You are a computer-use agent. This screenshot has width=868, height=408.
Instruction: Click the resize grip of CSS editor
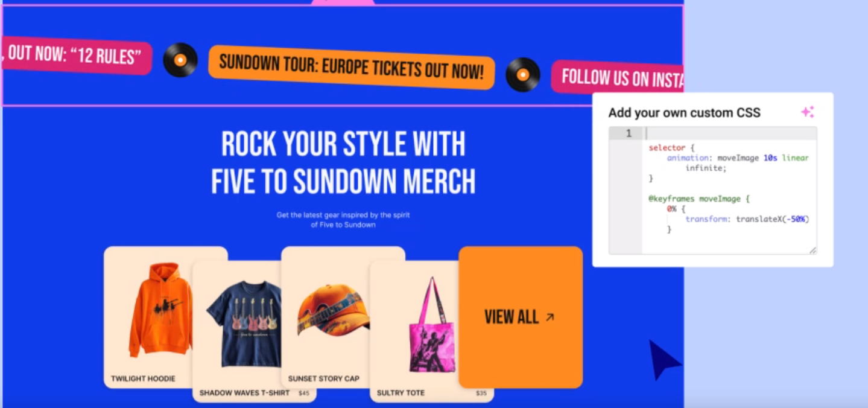(x=813, y=250)
